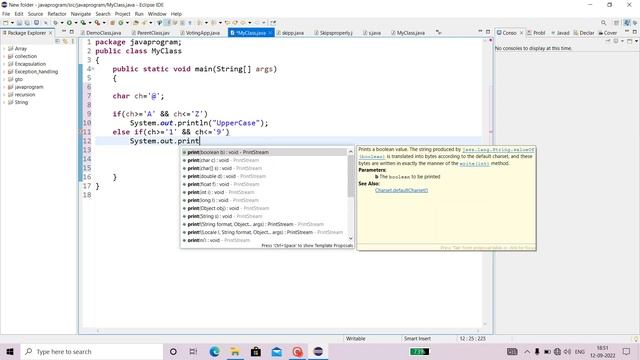640x360 pixels.
Task: Select print(boolean b) proposal
Action: 264,152
